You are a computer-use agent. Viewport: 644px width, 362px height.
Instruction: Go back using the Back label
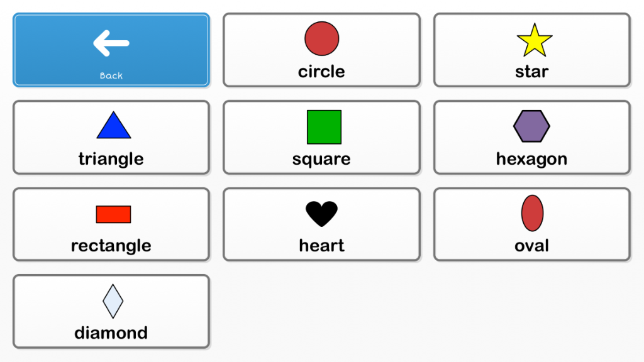[111, 75]
